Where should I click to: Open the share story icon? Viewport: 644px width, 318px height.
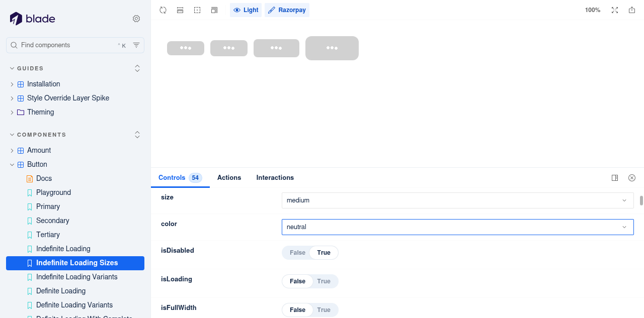point(632,10)
